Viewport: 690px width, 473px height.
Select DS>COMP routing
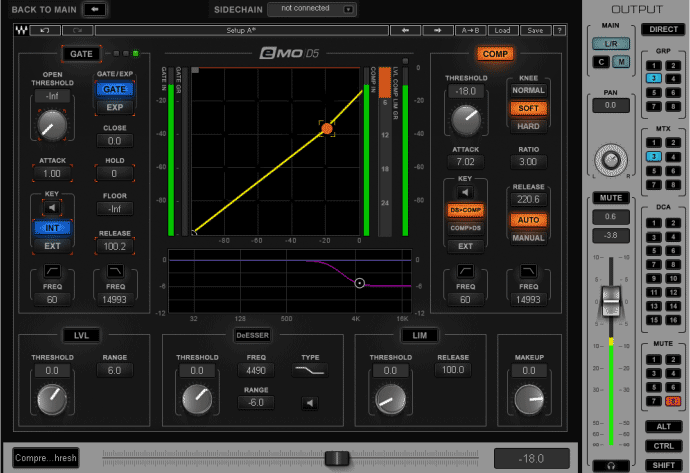click(465, 210)
